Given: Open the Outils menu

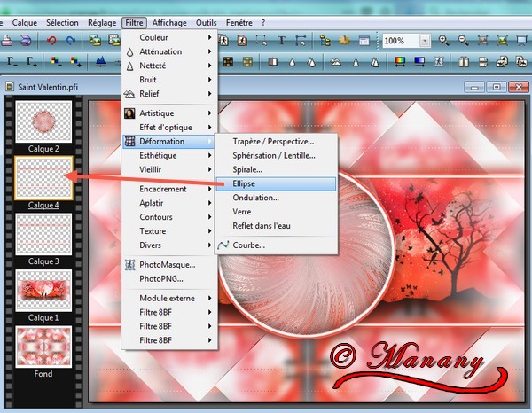Looking at the screenshot, I should (x=206, y=23).
